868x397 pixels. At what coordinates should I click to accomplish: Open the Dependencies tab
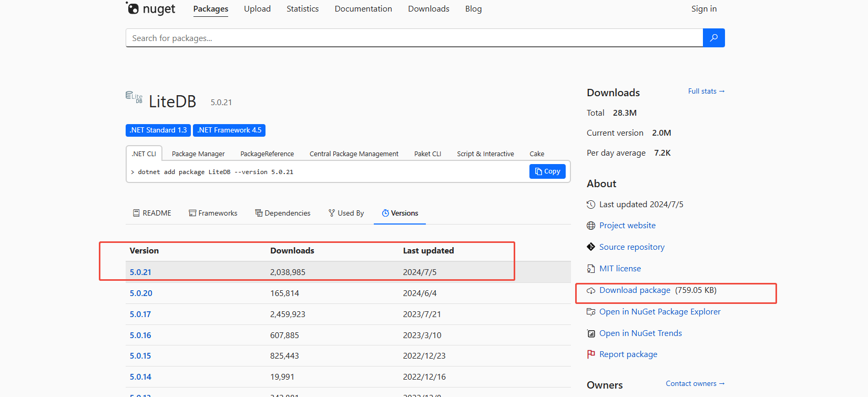pyautogui.click(x=283, y=213)
